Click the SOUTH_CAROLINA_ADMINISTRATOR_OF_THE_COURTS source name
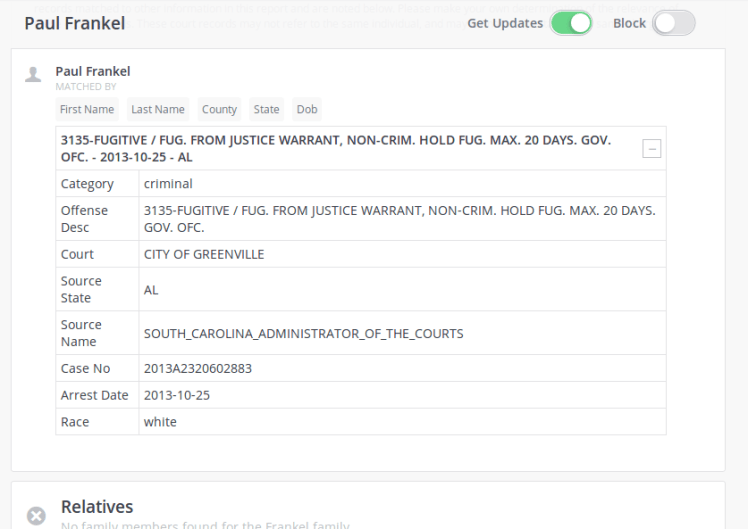This screenshot has width=748, height=529. point(303,333)
